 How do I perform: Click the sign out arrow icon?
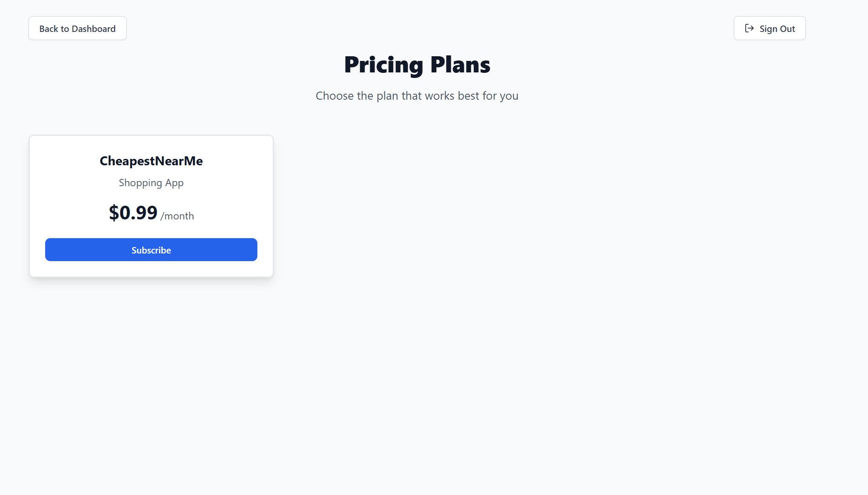(x=749, y=28)
